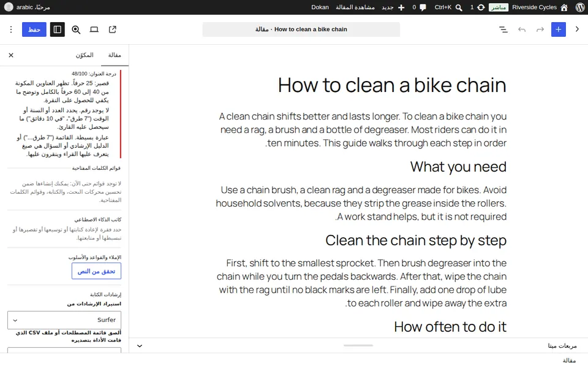The height and width of the screenshot is (368, 588).
Task: Open the laptop device preview menu
Action: click(x=94, y=29)
